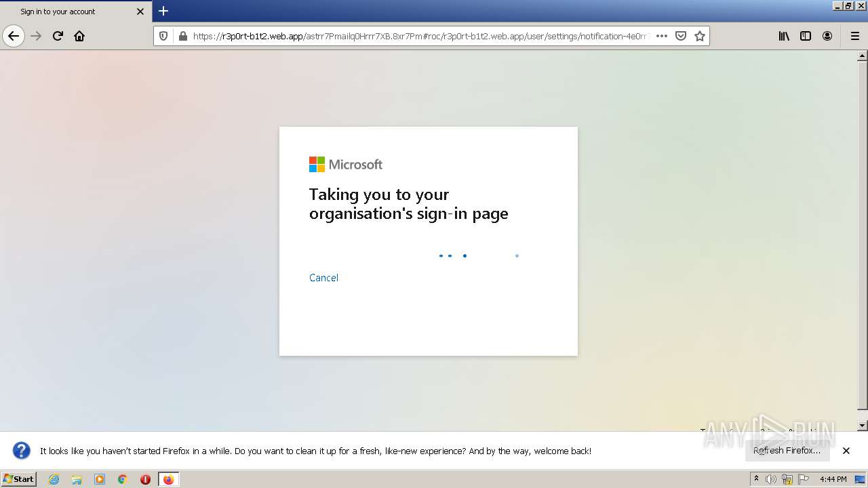The image size is (868, 488).
Task: Open Firefox account icon
Action: pyautogui.click(x=827, y=36)
